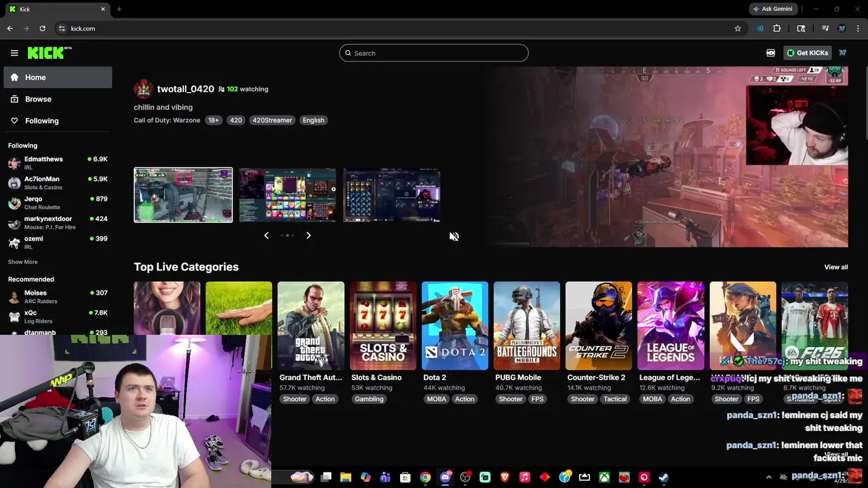The height and width of the screenshot is (488, 868).
Task: Open the featured stream video player
Action: (x=667, y=157)
